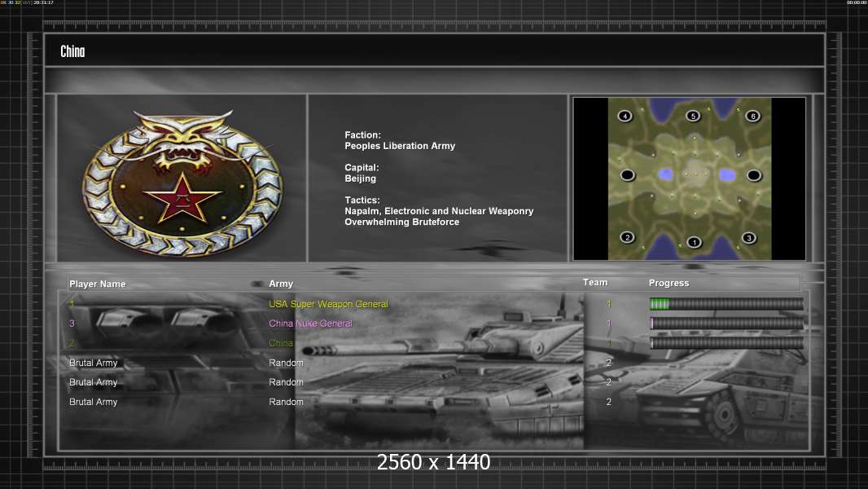Select start position 5 on the minimap
The width and height of the screenshot is (868, 489).
pos(693,116)
